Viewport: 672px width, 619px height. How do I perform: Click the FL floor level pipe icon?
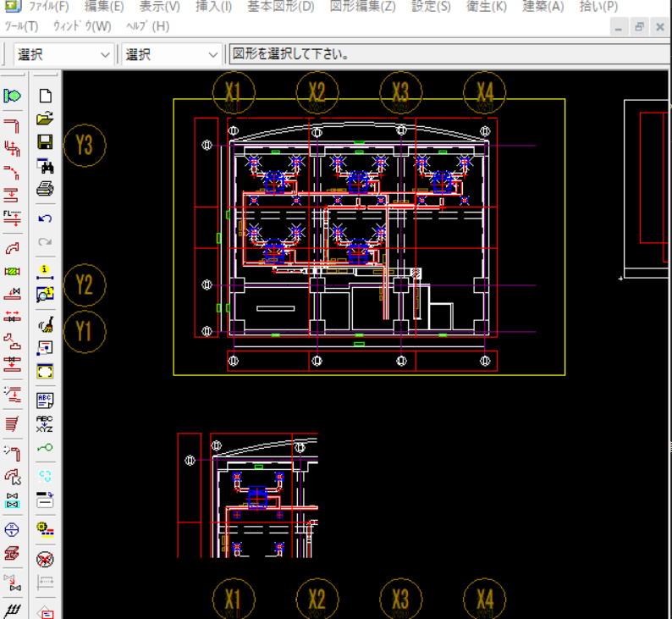click(x=13, y=217)
